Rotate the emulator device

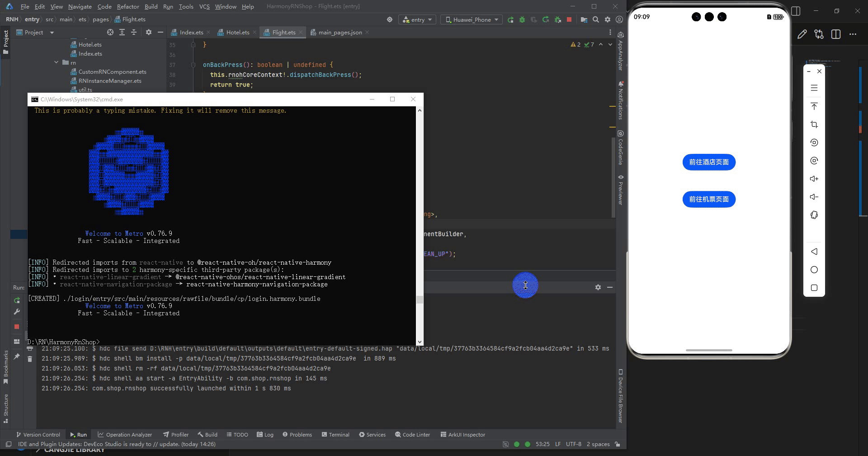[x=814, y=215]
